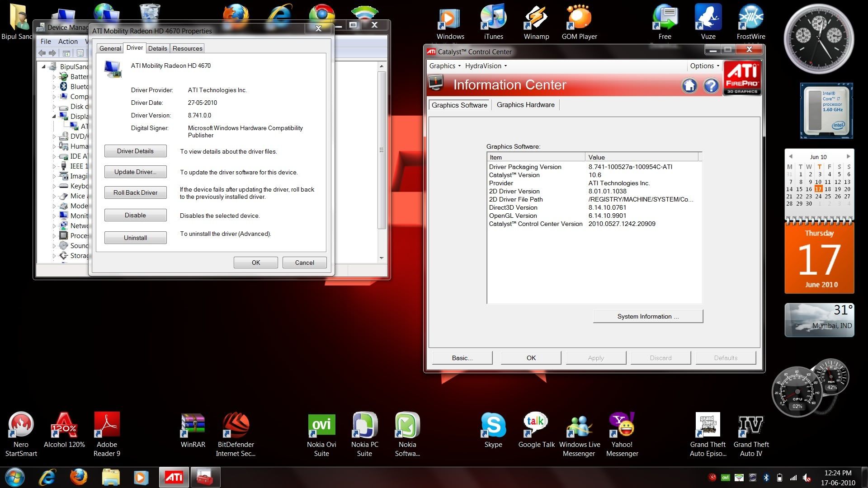Open GOM Player desktop icon
This screenshot has height=488, width=868.
point(579,23)
